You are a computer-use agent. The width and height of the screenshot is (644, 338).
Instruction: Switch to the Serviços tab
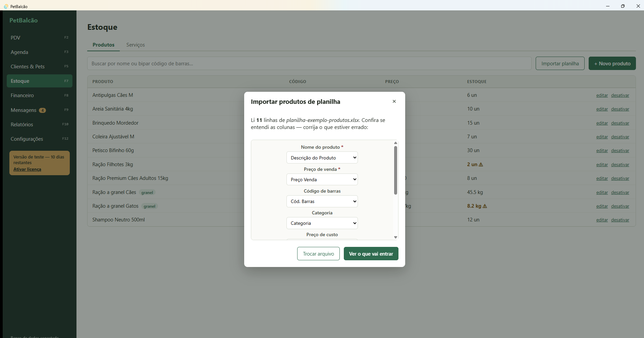[x=136, y=45]
